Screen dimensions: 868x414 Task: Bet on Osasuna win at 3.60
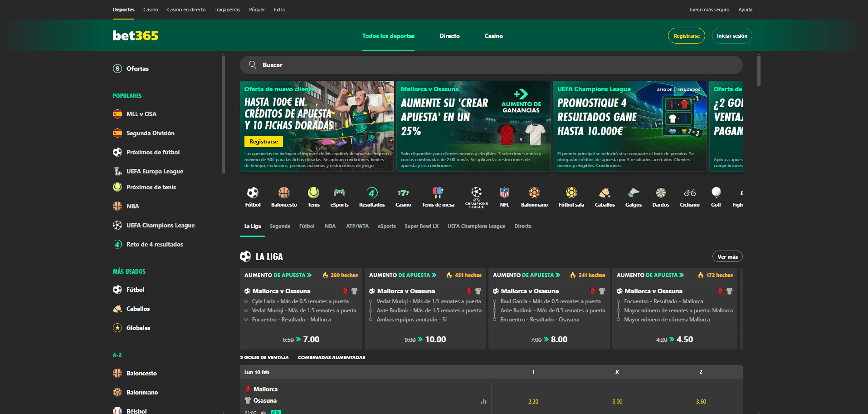(x=701, y=402)
